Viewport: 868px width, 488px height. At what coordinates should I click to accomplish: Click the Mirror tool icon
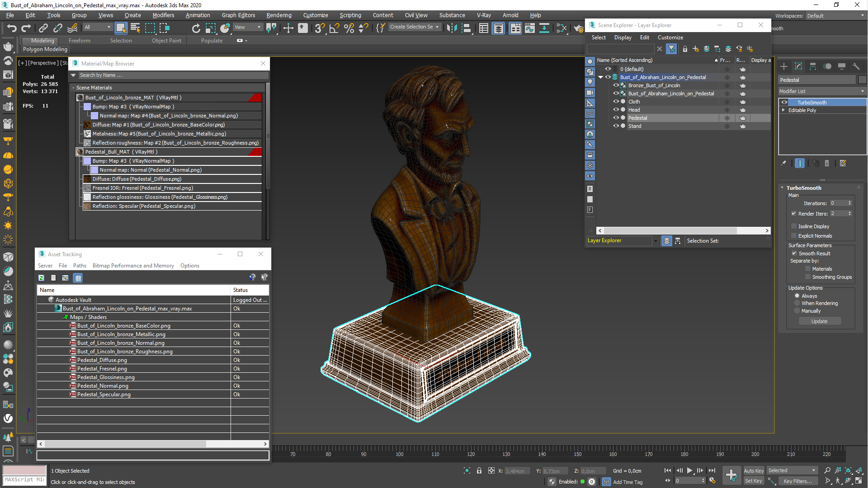coord(451,28)
